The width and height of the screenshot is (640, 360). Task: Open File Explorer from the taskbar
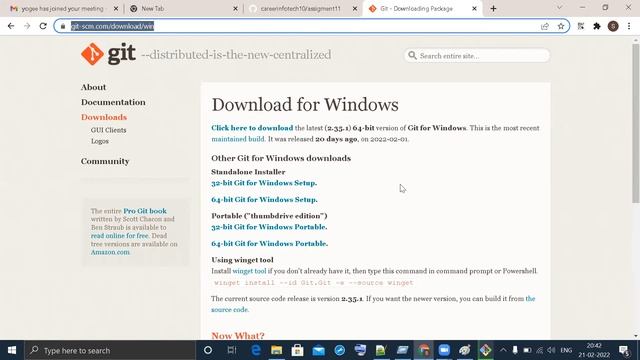(x=276, y=350)
